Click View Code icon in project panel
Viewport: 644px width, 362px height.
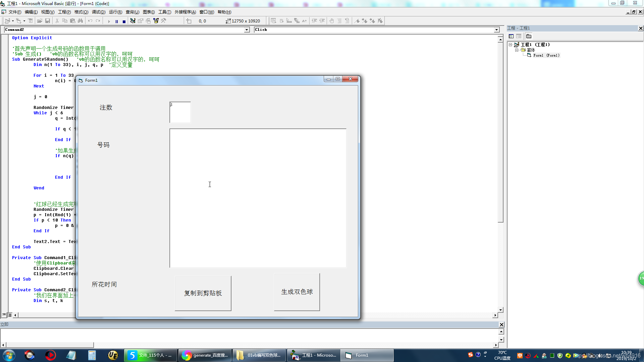pyautogui.click(x=511, y=36)
